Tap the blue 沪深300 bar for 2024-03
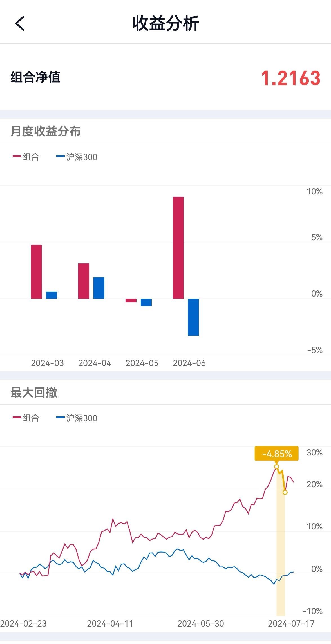The width and height of the screenshot is (331, 644). 52,295
